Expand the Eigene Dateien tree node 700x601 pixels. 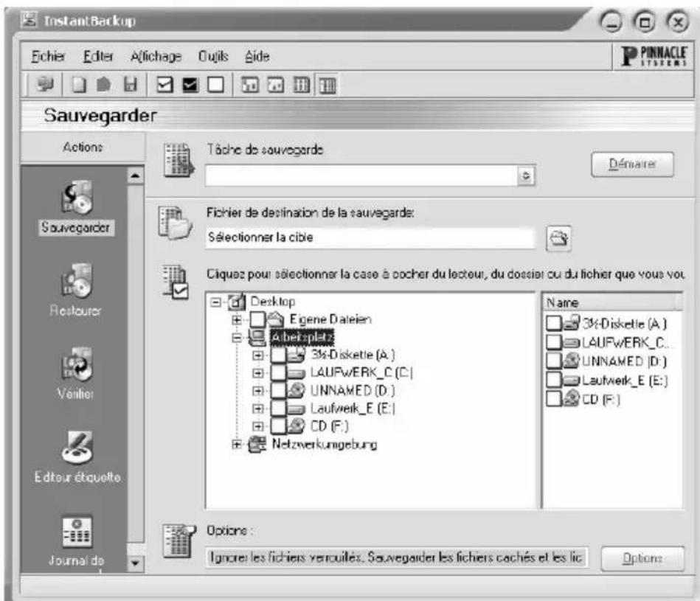pyautogui.click(x=237, y=320)
